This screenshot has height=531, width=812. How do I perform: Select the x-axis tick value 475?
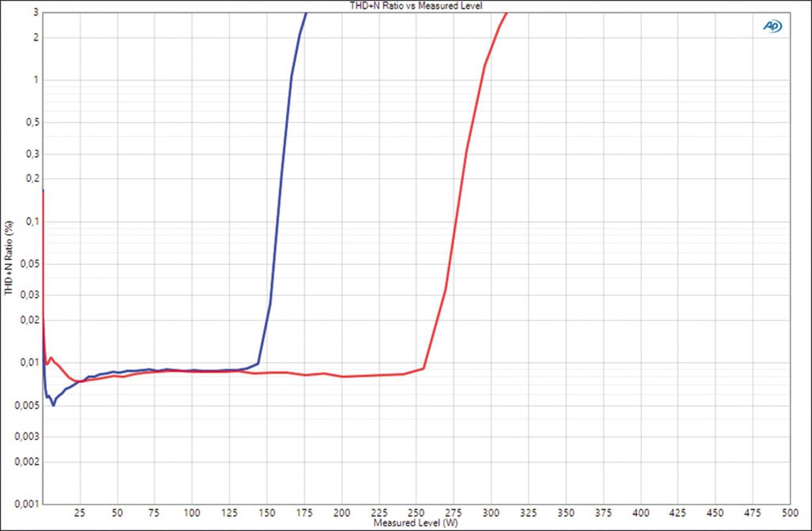[753, 513]
